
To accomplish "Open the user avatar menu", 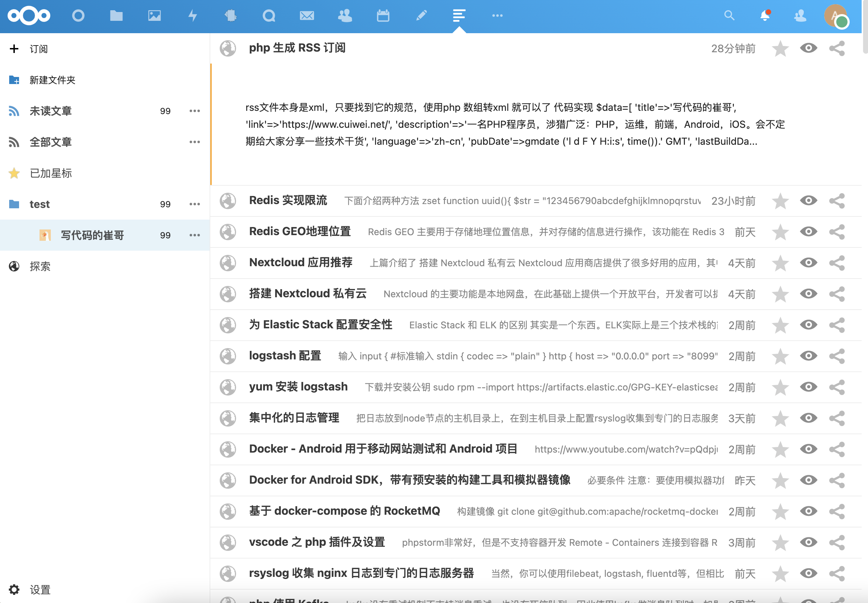I will 836,16.
